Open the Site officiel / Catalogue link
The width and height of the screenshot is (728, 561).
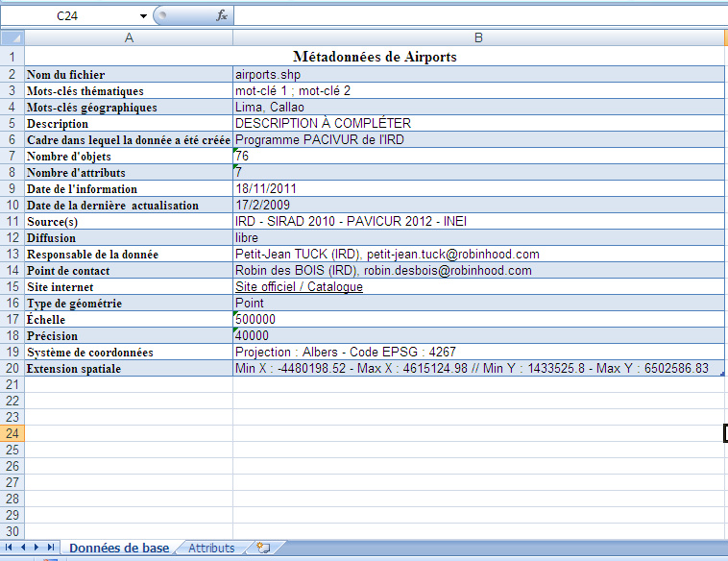point(299,287)
